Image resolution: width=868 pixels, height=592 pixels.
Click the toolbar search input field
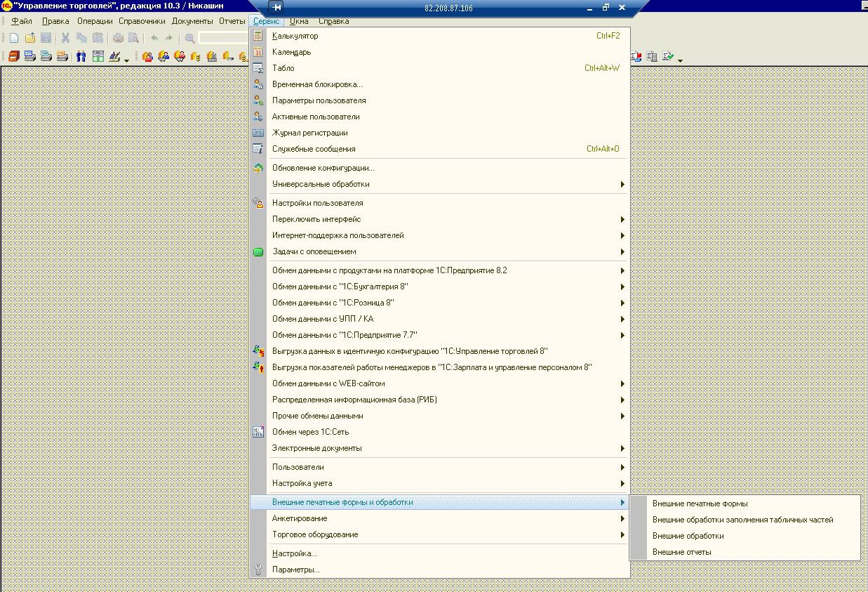[225, 38]
